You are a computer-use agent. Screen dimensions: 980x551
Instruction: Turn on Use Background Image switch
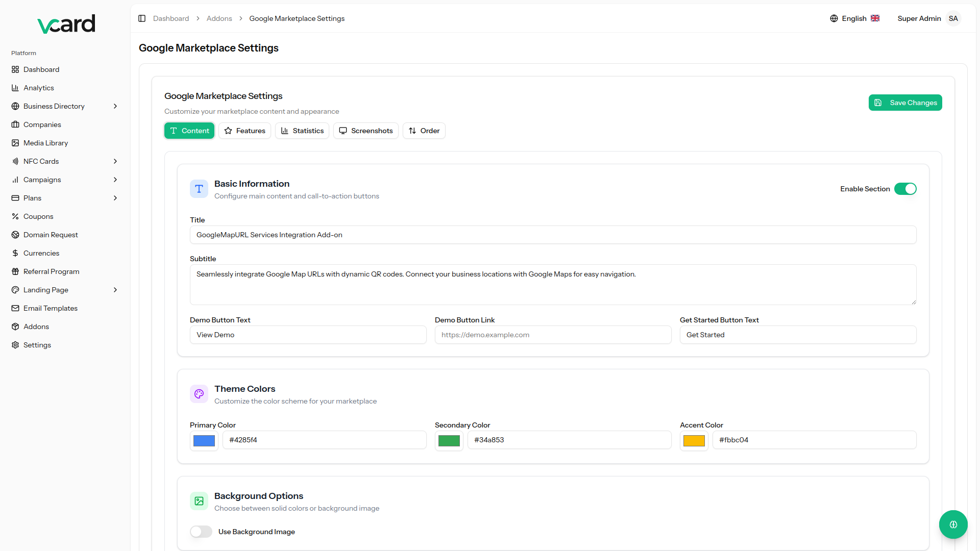pyautogui.click(x=201, y=532)
